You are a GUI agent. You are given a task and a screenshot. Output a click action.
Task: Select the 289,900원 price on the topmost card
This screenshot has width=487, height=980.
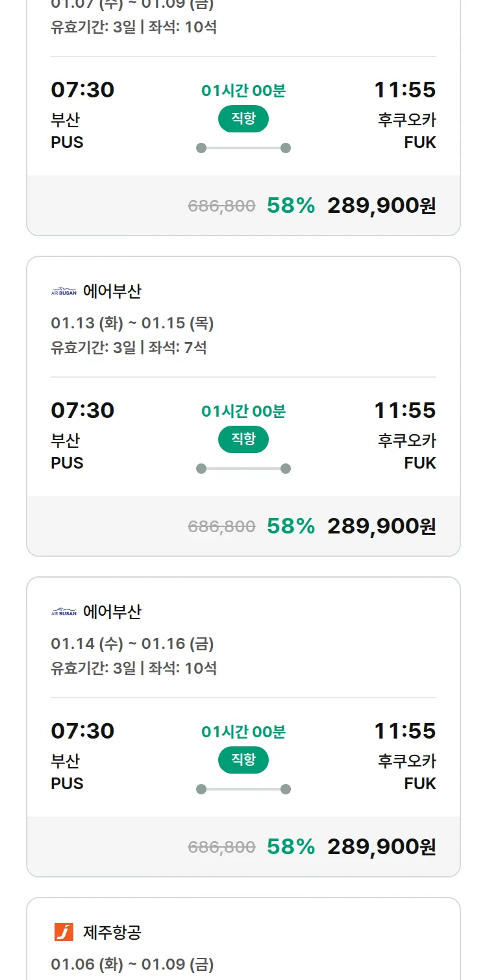(x=381, y=205)
